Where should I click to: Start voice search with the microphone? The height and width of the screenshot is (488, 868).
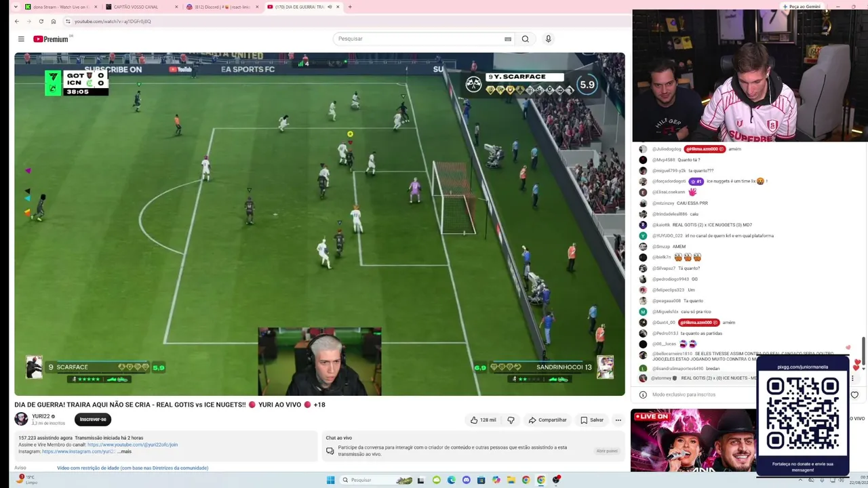point(549,39)
